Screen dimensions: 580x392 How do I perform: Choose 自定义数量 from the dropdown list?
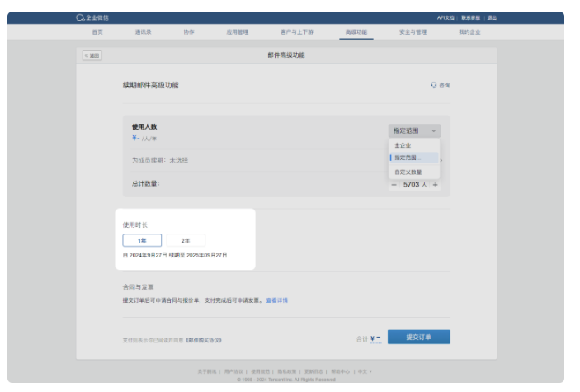(x=408, y=172)
